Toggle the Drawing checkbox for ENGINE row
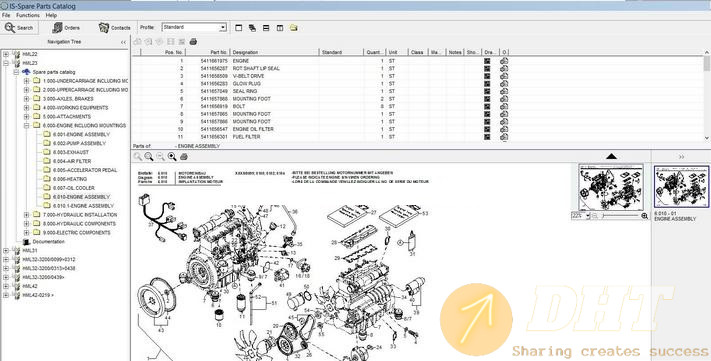Screen dimensions: 711x361 [487, 61]
